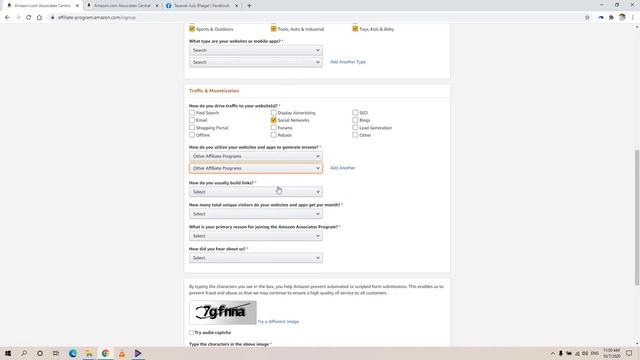The height and width of the screenshot is (360, 640).
Task: Open VLC media player from the taskbar
Action: [122, 353]
